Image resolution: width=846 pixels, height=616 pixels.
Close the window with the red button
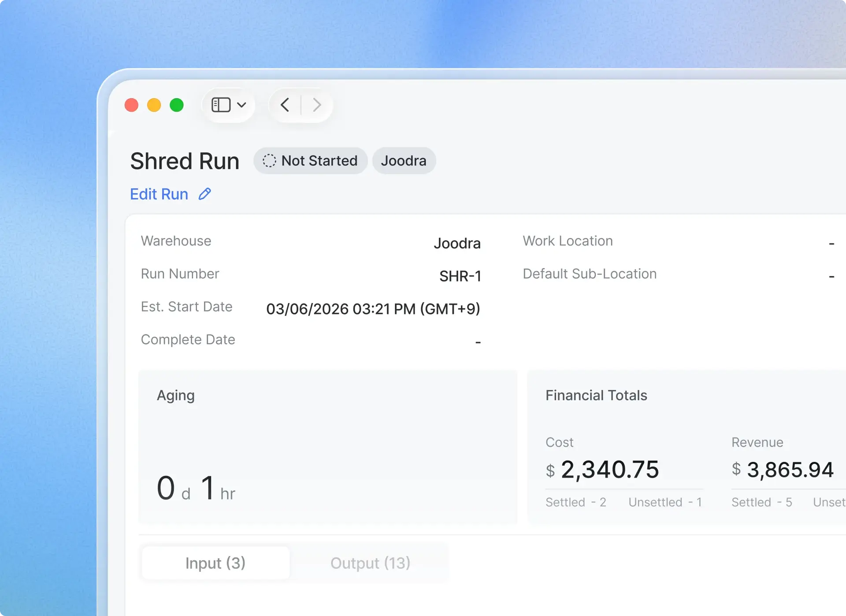tap(131, 105)
